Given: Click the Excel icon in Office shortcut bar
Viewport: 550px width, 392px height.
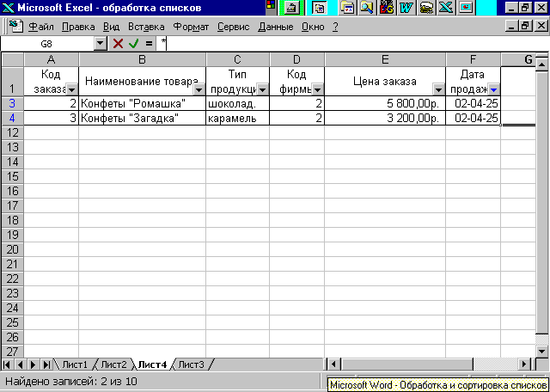Looking at the screenshot, I should click(x=445, y=8).
